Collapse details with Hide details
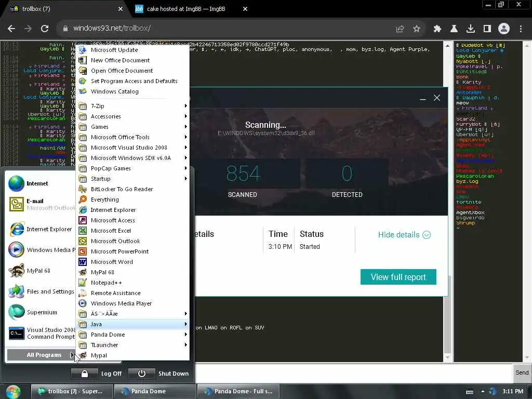 404,235
